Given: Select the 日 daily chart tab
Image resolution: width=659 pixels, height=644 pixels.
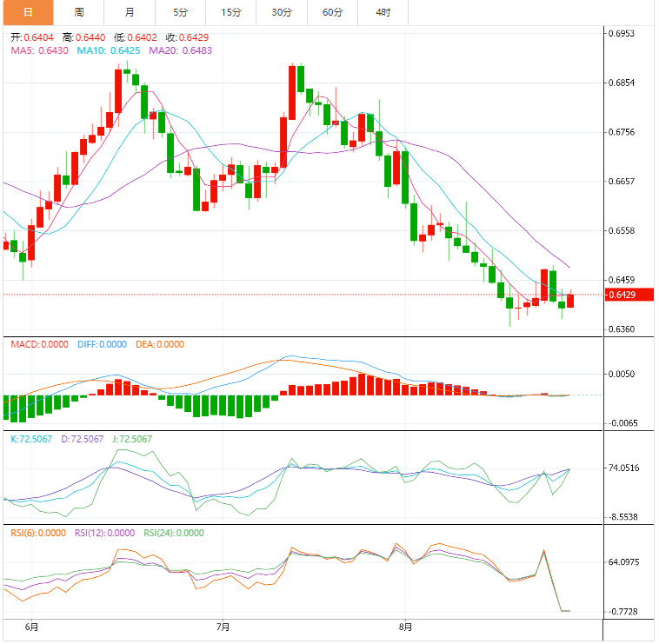Looking at the screenshot, I should click(27, 12).
